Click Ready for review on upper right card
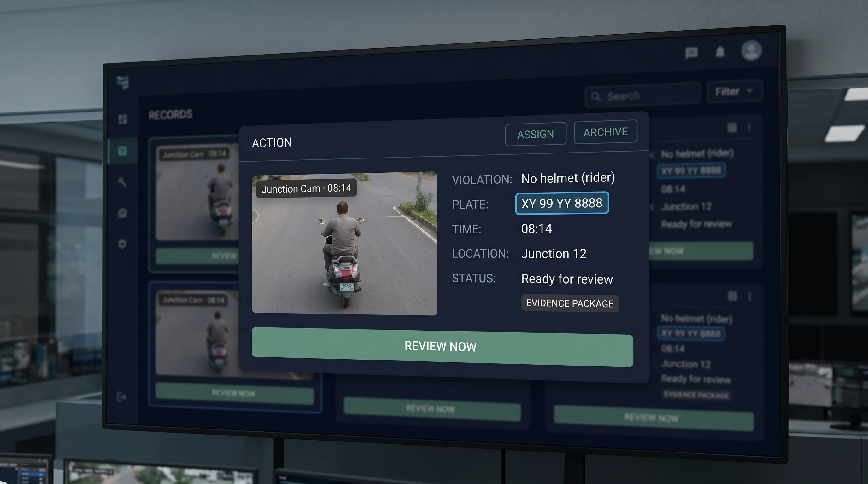Viewport: 868px width, 484px height. pyautogui.click(x=696, y=224)
